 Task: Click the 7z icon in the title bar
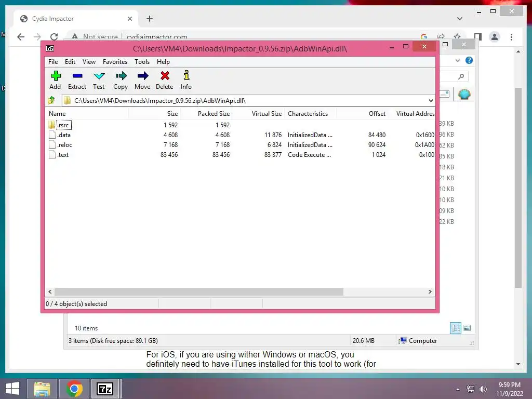(50, 48)
